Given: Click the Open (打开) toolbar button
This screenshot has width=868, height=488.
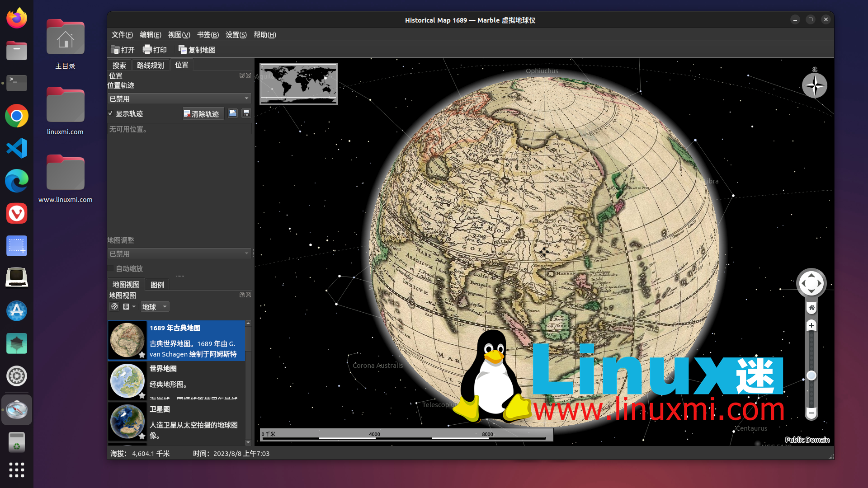Looking at the screenshot, I should pos(123,50).
